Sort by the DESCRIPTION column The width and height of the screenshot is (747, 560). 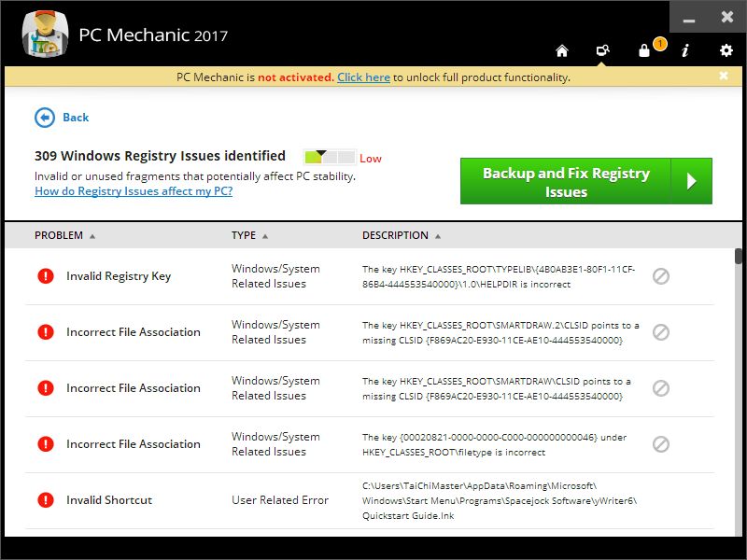click(402, 235)
